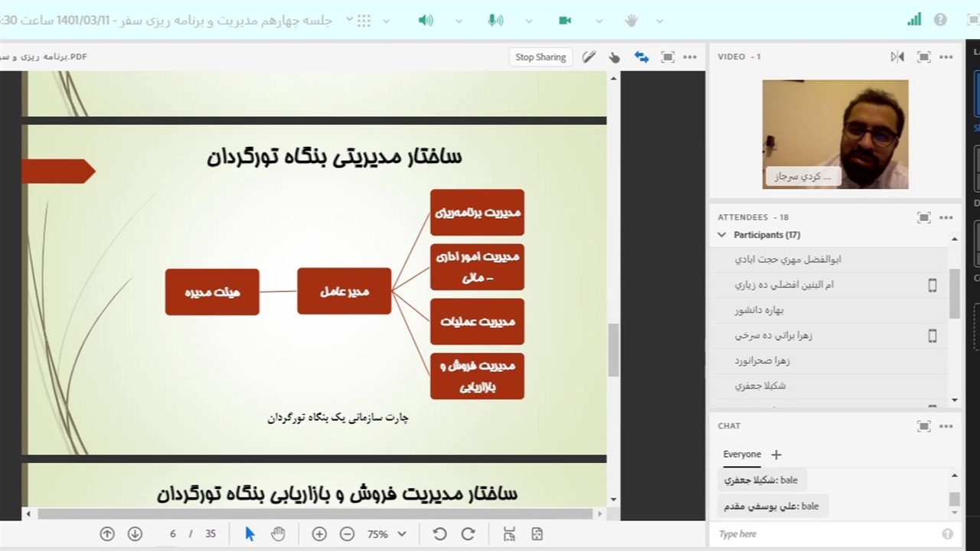
Task: Click the sync blue arrows icon
Action: (642, 57)
